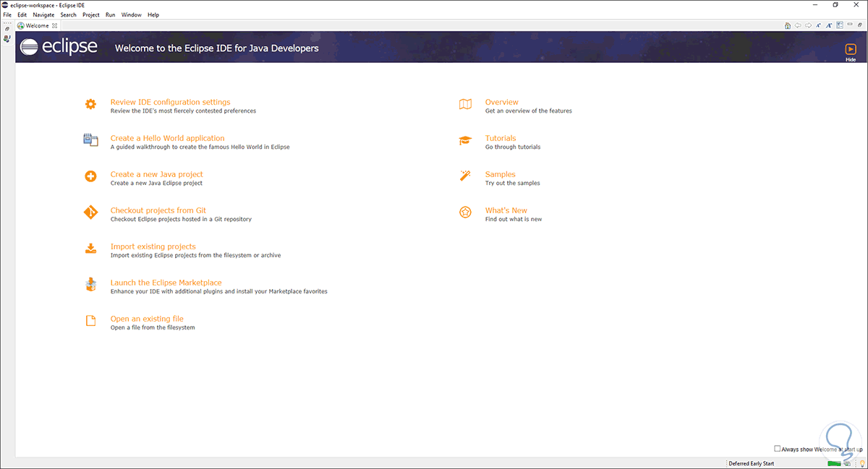Click the reduce font size icon
Image resolution: width=868 pixels, height=469 pixels.
click(818, 25)
